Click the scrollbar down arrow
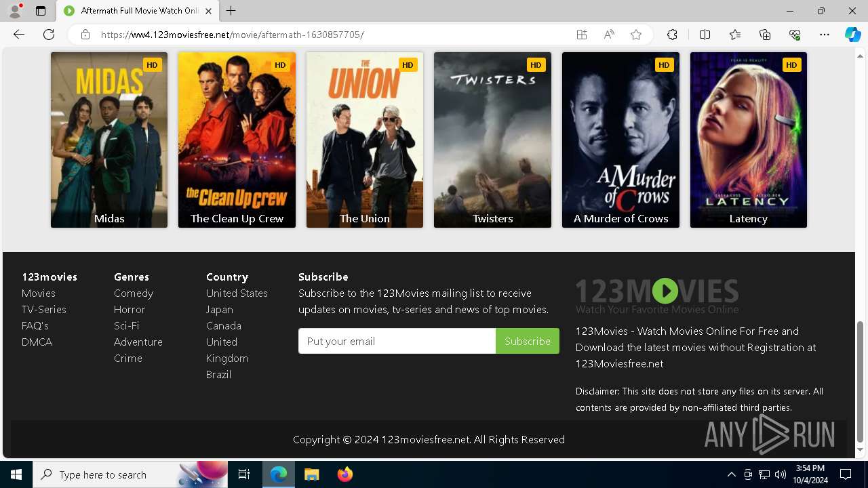The image size is (868, 488). [861, 450]
